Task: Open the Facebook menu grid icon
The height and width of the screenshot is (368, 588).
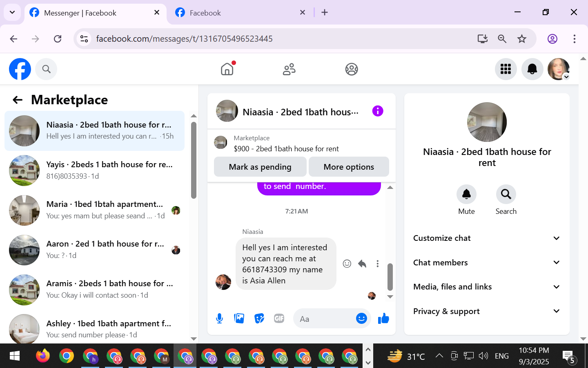Action: pos(506,69)
